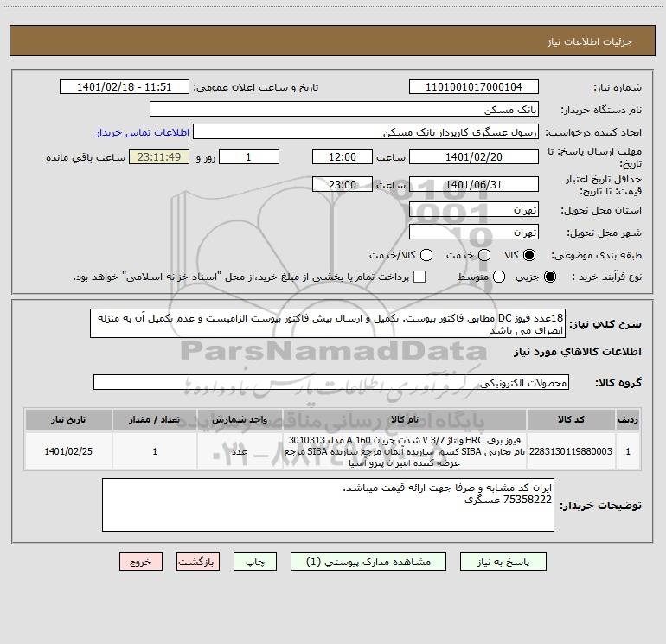Click the چاپ print button
The width and height of the screenshot is (666, 644).
(255, 562)
